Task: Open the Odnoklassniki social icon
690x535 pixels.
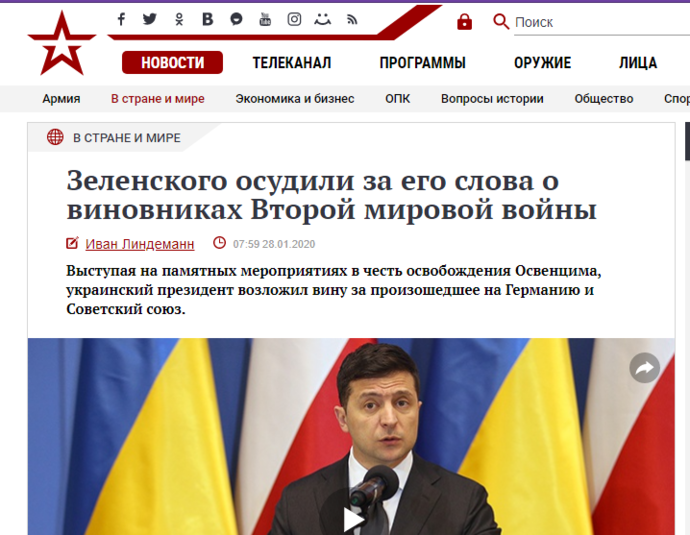Action: click(179, 19)
